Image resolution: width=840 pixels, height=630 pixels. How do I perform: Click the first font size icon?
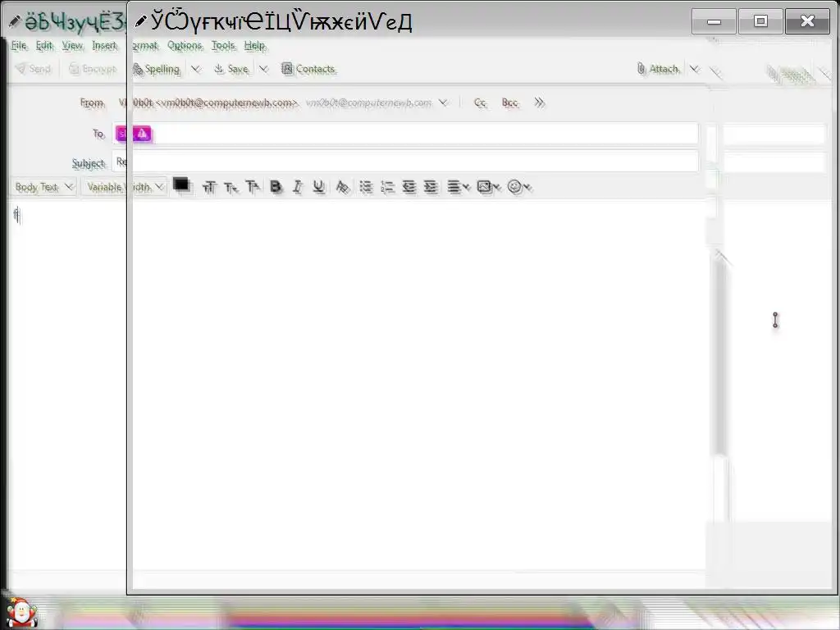click(x=209, y=187)
